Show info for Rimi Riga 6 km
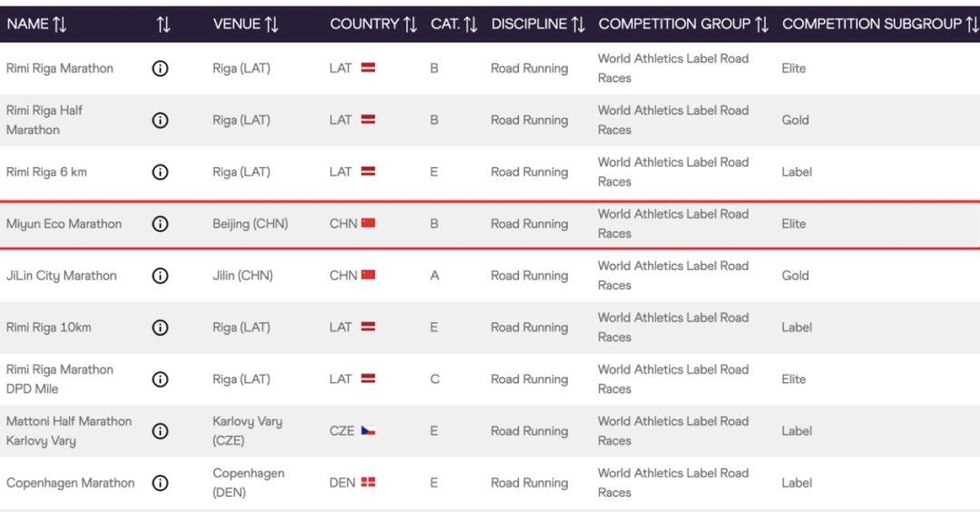This screenshot has height=512, width=980. tap(161, 172)
